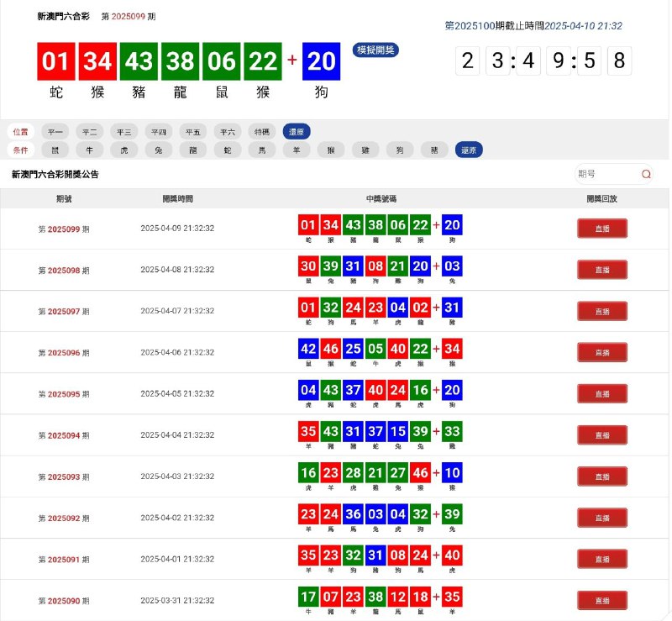Viewport: 672px width, 621px height.
Task: Select position filter 平五
Action: click(x=193, y=132)
